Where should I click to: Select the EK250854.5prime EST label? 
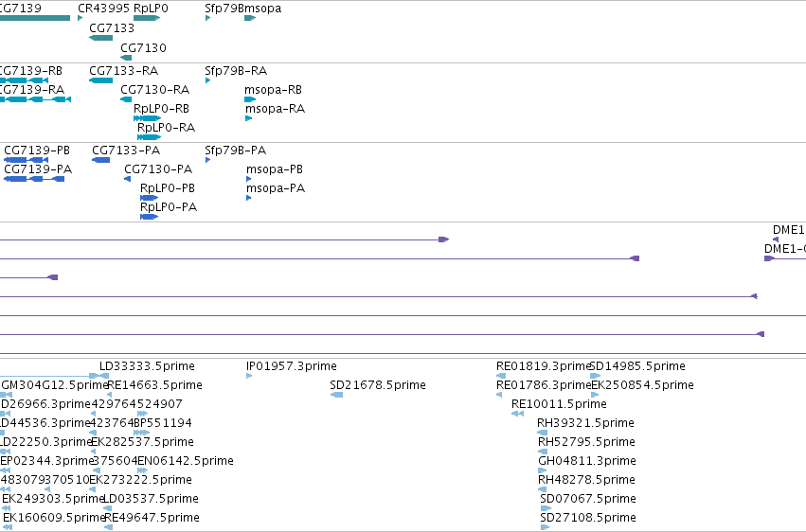tap(642, 385)
